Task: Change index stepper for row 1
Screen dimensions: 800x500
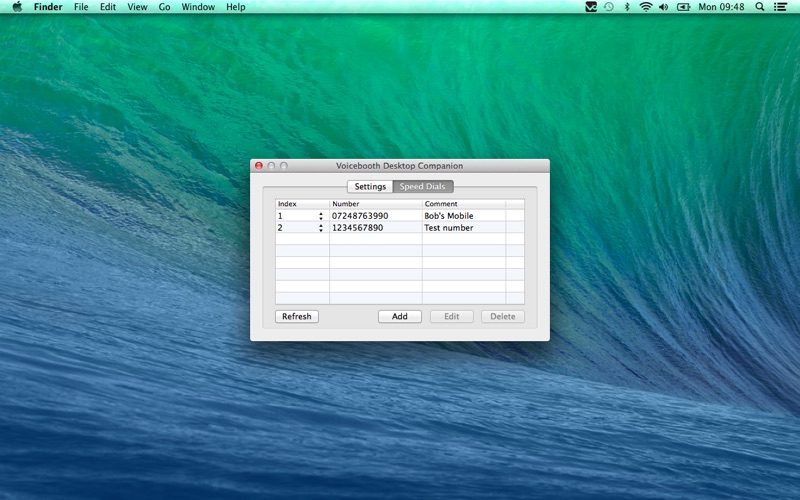Action: (x=321, y=216)
